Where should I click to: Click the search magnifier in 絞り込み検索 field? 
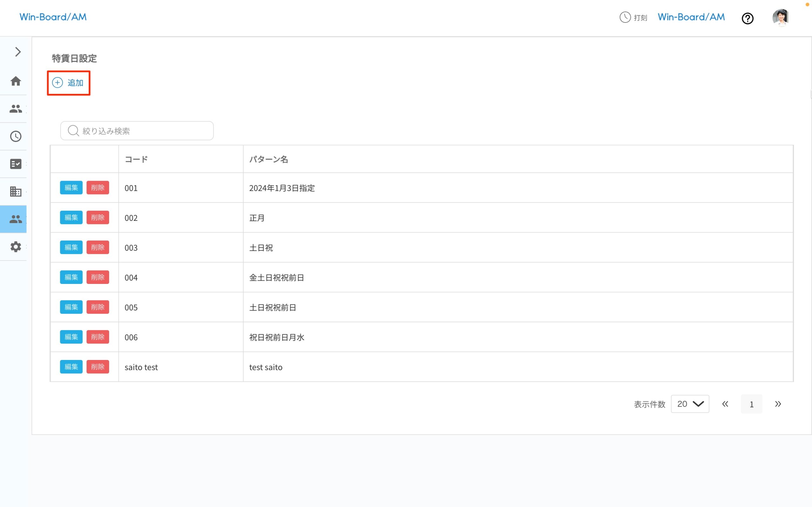click(73, 131)
